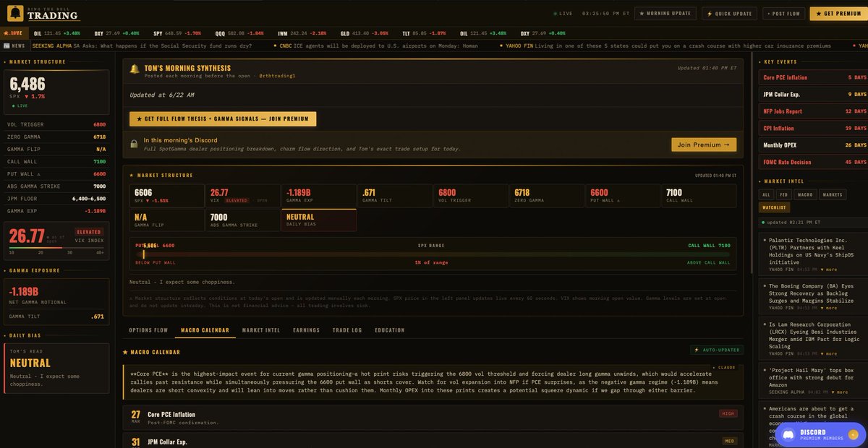Click the SPX Range position bar
This screenshot has height=448, width=868.
(433, 254)
